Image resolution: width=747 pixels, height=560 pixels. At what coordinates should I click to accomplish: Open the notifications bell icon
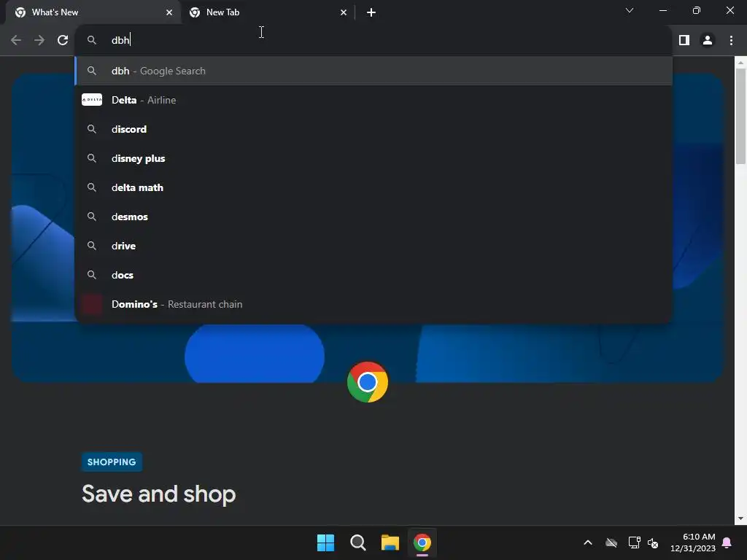pyautogui.click(x=727, y=542)
